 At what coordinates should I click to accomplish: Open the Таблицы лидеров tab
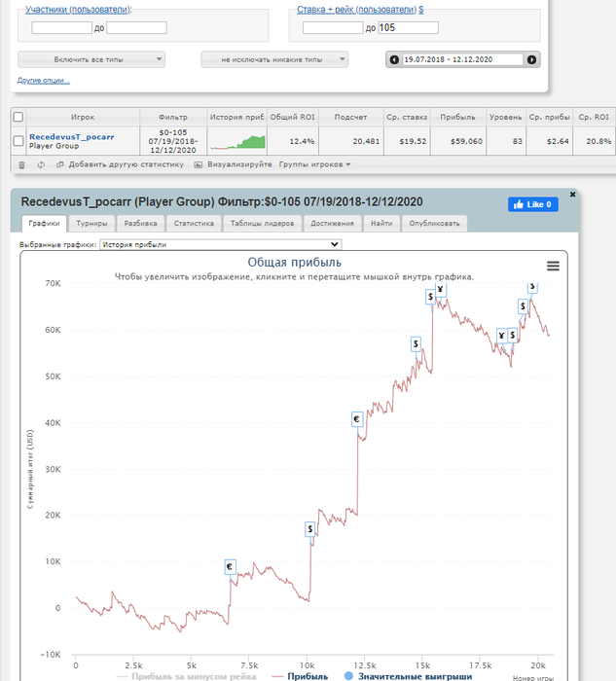pos(263,223)
